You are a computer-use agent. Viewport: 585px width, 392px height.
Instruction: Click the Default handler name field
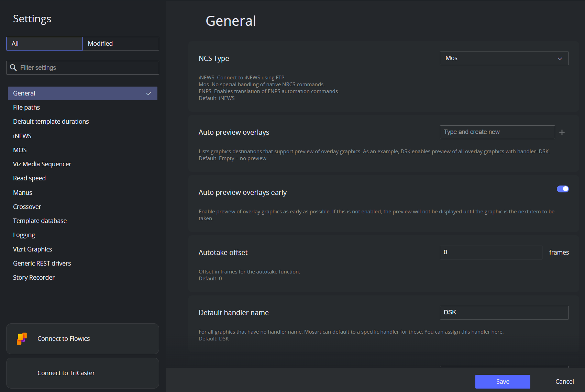[504, 313]
